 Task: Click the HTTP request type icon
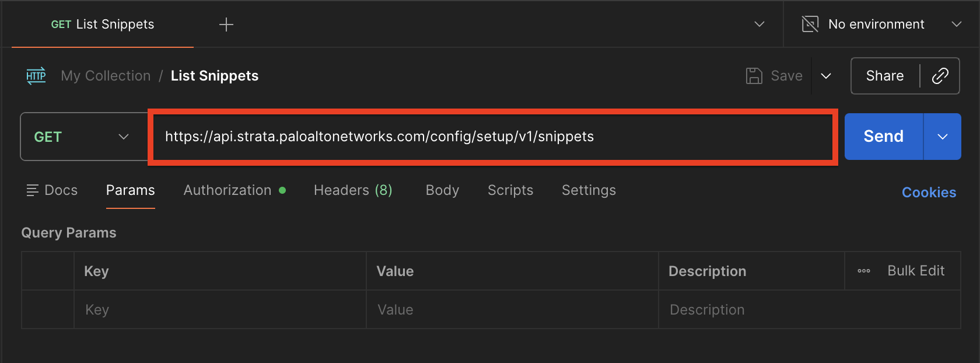coord(36,76)
